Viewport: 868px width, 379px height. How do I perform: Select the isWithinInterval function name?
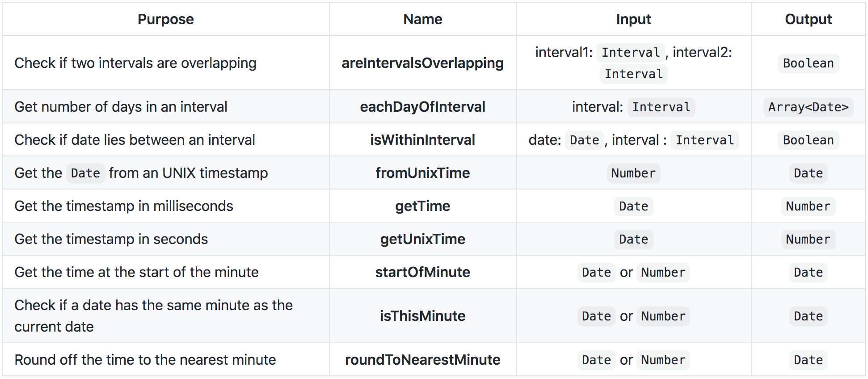tap(422, 140)
